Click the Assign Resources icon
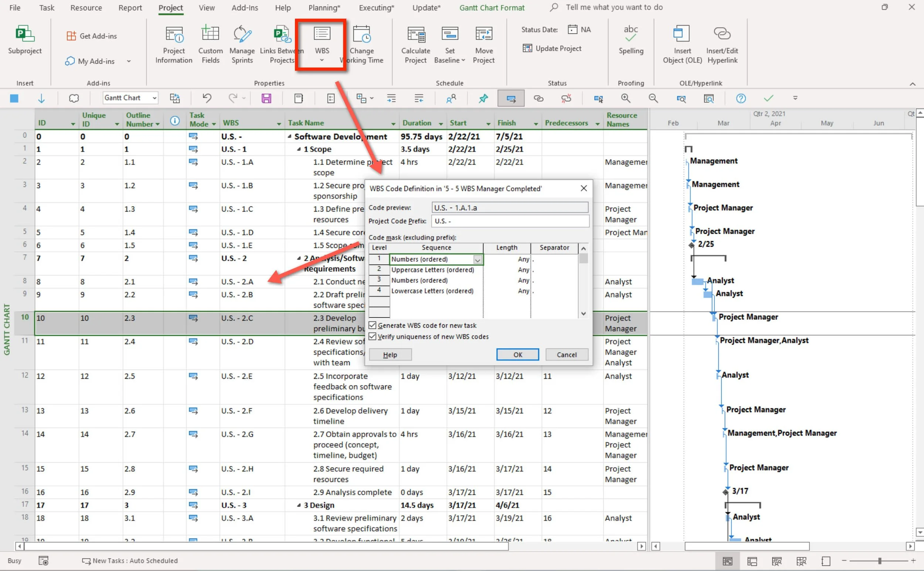 click(x=451, y=98)
